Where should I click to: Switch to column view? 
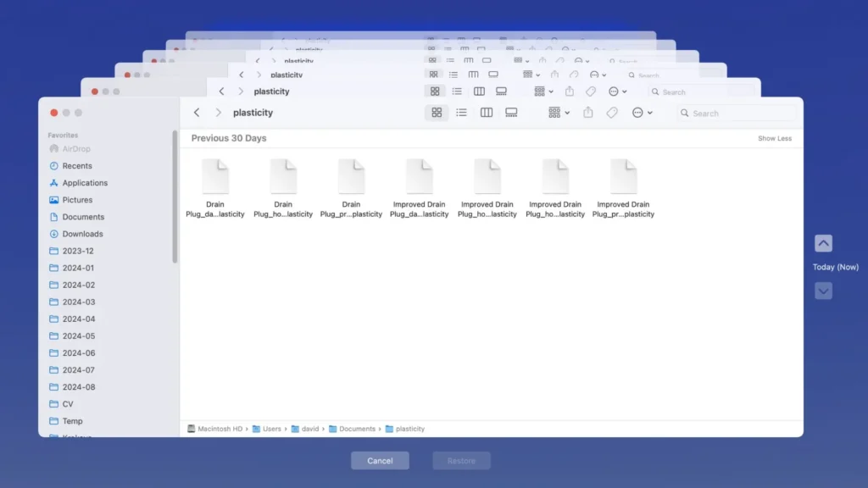(x=486, y=112)
